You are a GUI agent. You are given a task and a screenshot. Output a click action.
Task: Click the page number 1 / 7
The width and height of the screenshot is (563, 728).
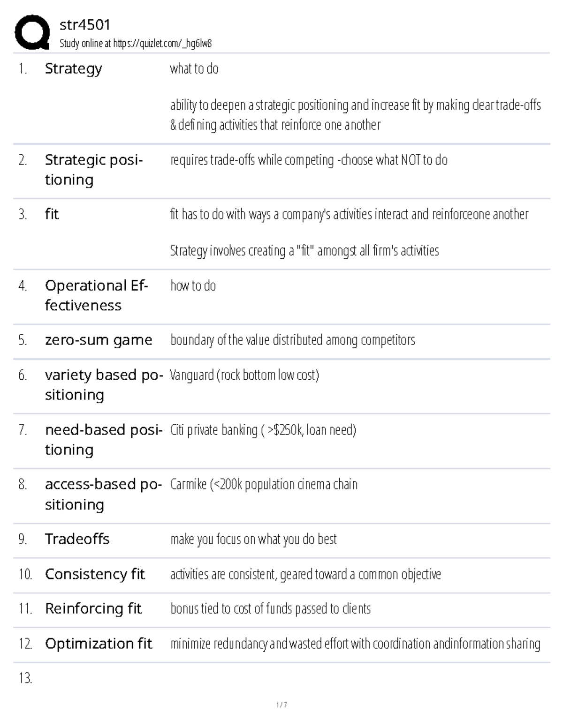coord(281,705)
